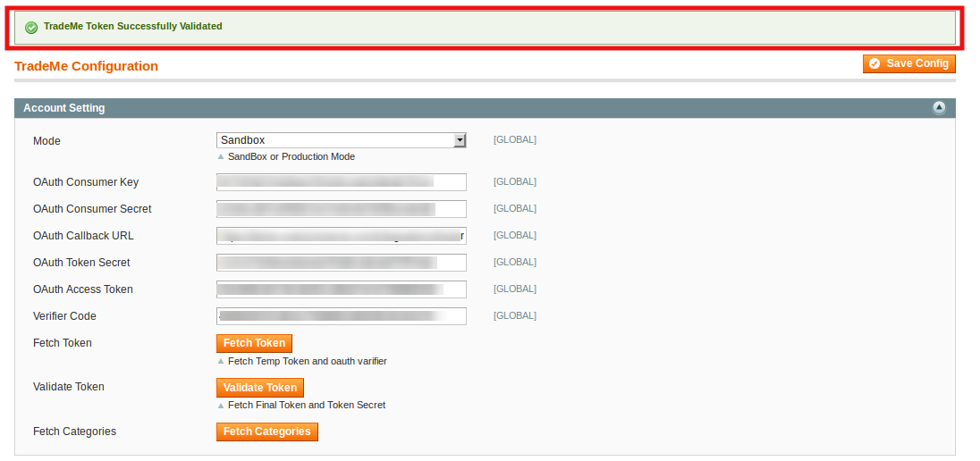Click the Account Setting header title
The width and height of the screenshot is (980, 461).
coord(64,108)
